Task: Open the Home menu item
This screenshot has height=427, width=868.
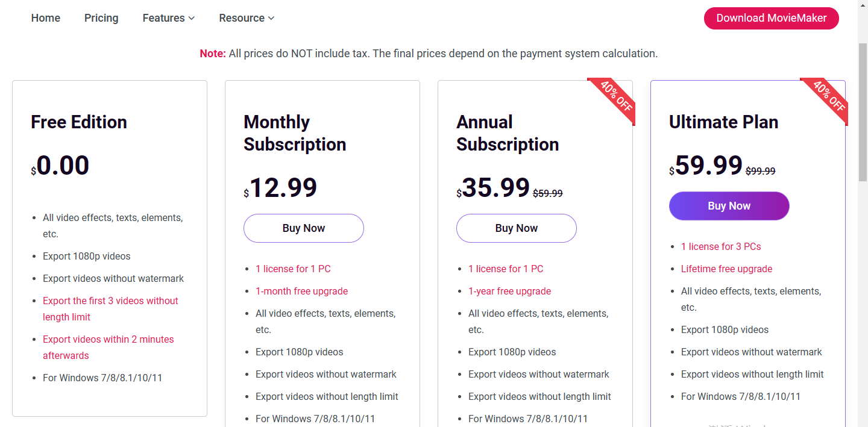Action: pos(46,18)
